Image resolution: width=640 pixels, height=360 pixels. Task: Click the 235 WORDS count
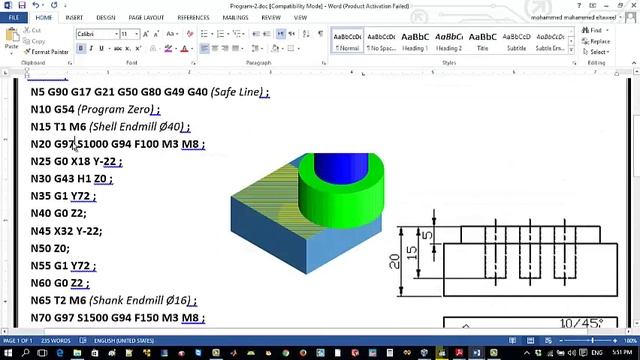[56, 340]
